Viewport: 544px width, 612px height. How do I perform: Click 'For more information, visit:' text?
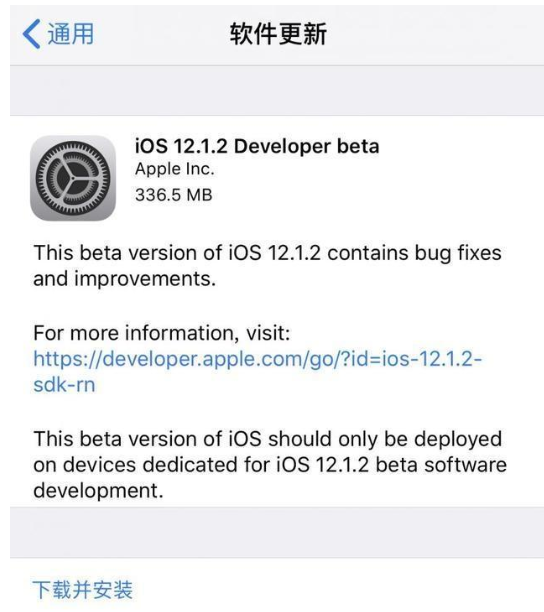tap(162, 333)
